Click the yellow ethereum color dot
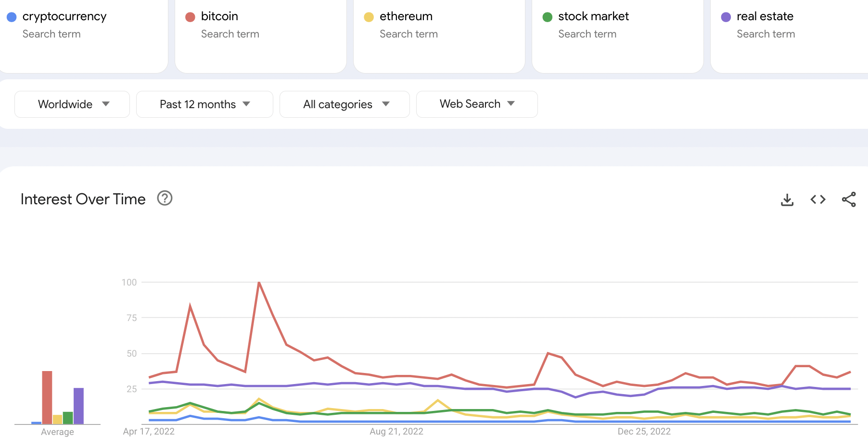This screenshot has height=447, width=868. click(x=369, y=17)
